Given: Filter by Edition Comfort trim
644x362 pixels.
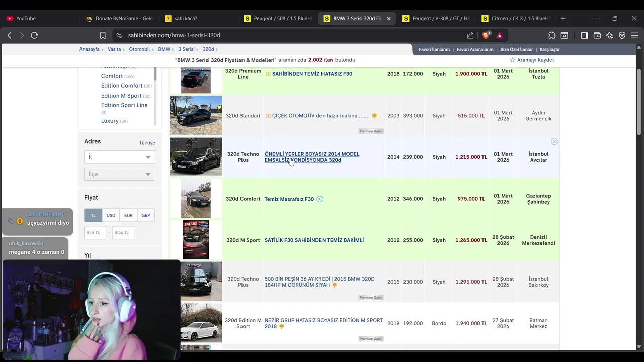Looking at the screenshot, I should (122, 86).
